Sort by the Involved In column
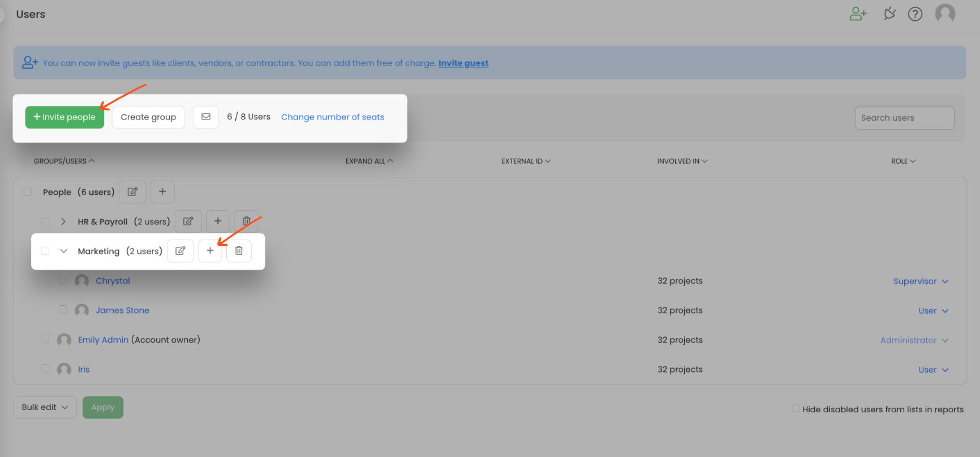Image resolution: width=980 pixels, height=457 pixels. click(682, 161)
